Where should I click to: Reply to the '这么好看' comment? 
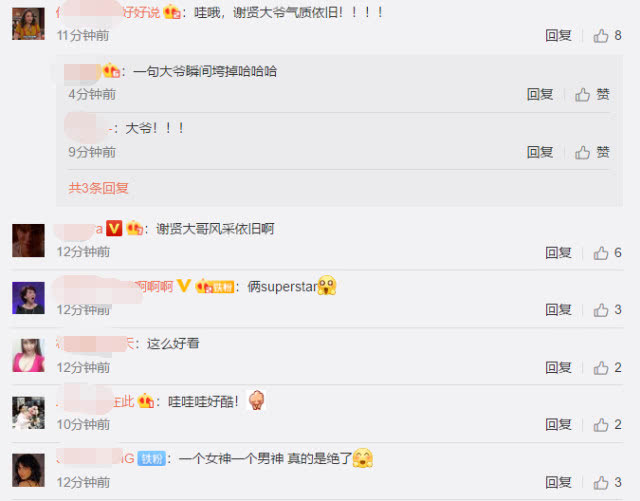pyautogui.click(x=558, y=368)
